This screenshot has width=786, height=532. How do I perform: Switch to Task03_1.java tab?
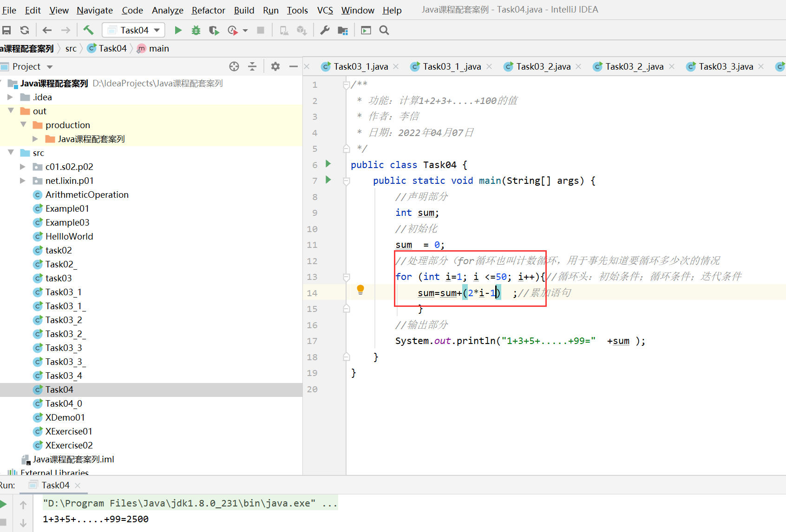coord(360,66)
